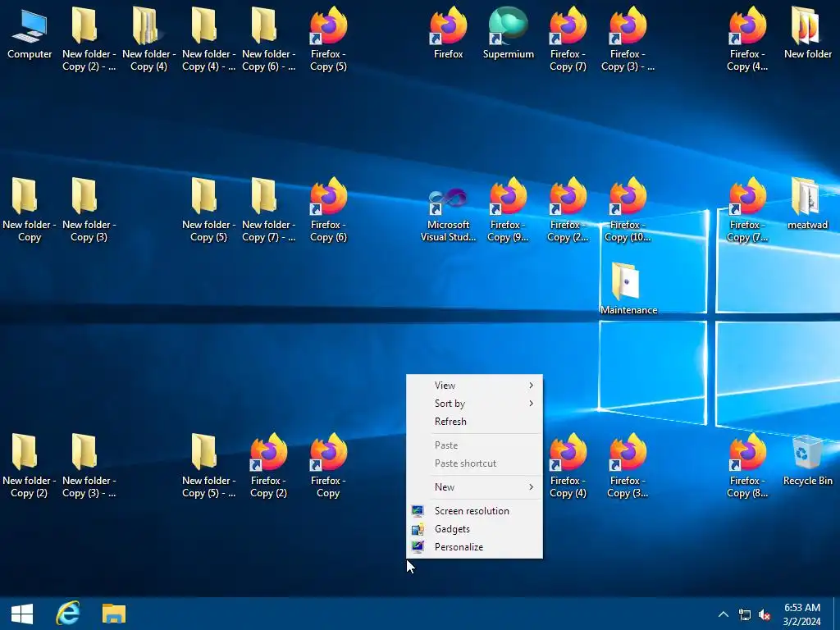Select the 'Firefox - Copy (5)' shortcut
840x630 pixels.
[328, 39]
